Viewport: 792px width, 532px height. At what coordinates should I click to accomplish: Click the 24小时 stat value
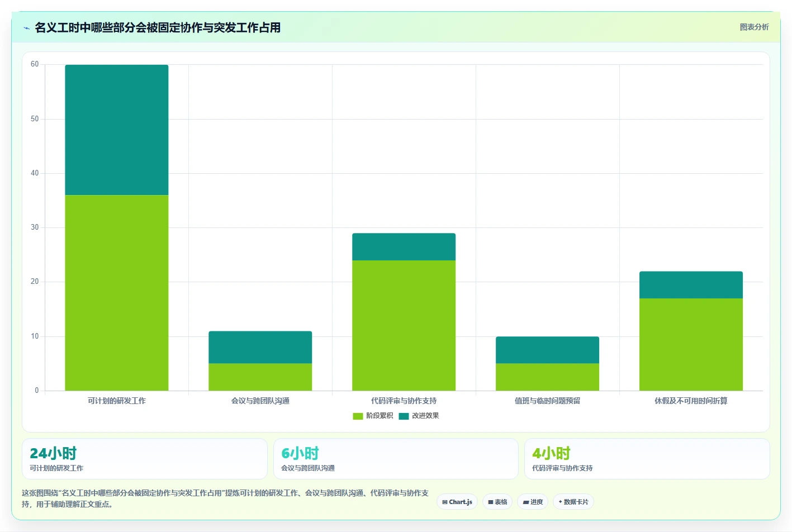click(53, 453)
